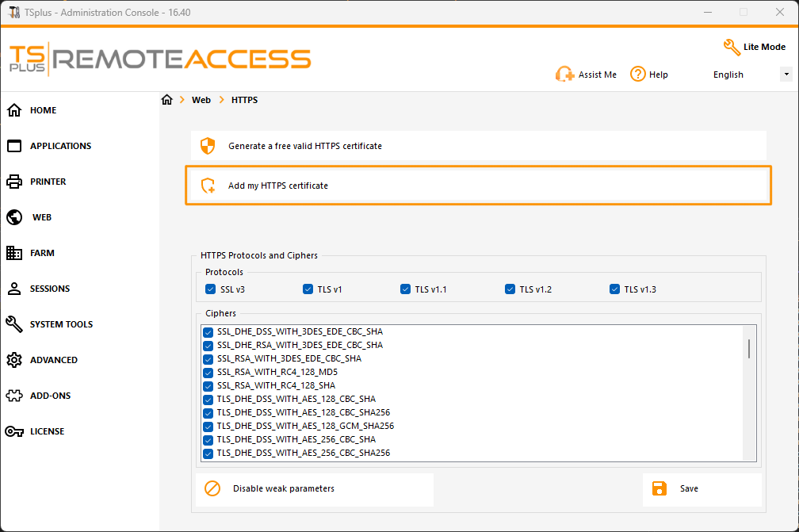
Task: Click the Web globe icon in sidebar
Action: click(14, 217)
